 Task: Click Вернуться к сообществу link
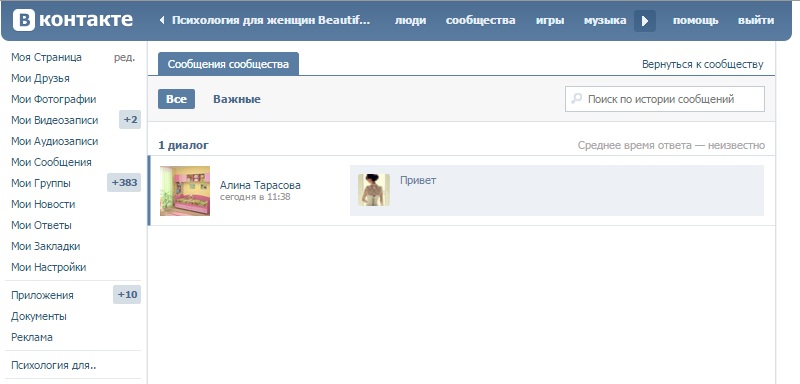703,65
